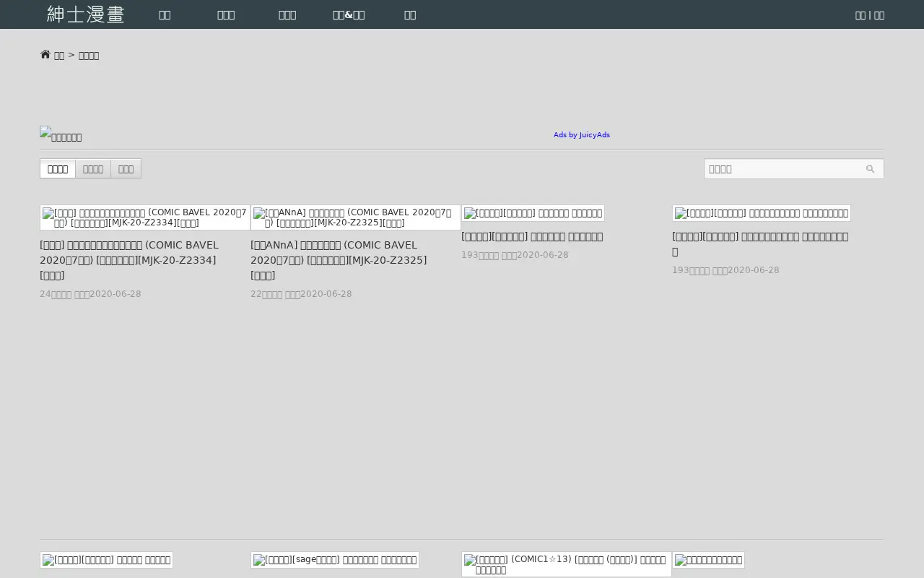Open the 193-page entry whose title wraps onto two lines
Image resolution: width=924 pixels, height=578 pixels.
(760, 243)
